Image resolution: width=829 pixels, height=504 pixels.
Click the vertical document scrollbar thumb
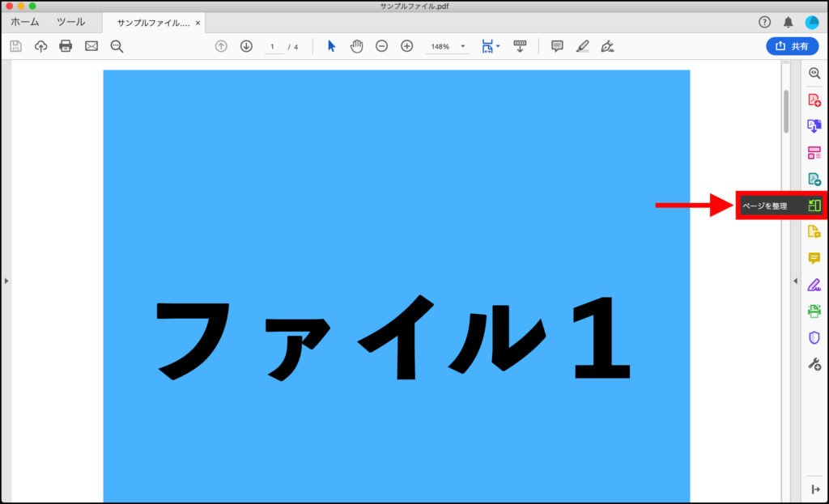pyautogui.click(x=786, y=112)
